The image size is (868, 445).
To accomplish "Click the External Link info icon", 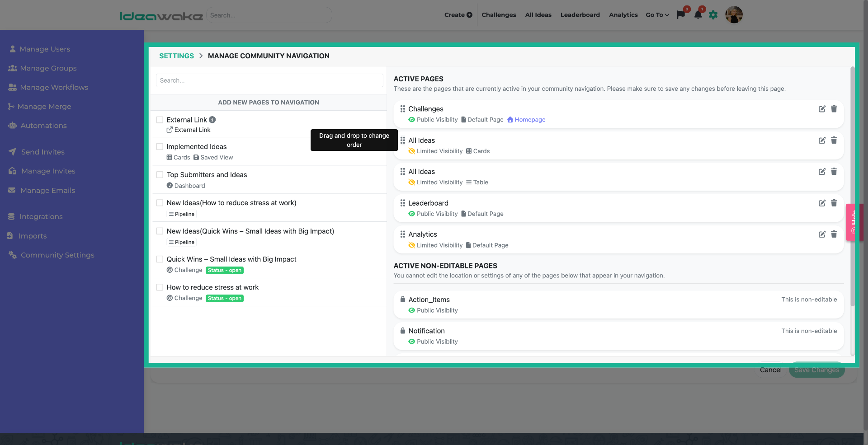I will (212, 120).
